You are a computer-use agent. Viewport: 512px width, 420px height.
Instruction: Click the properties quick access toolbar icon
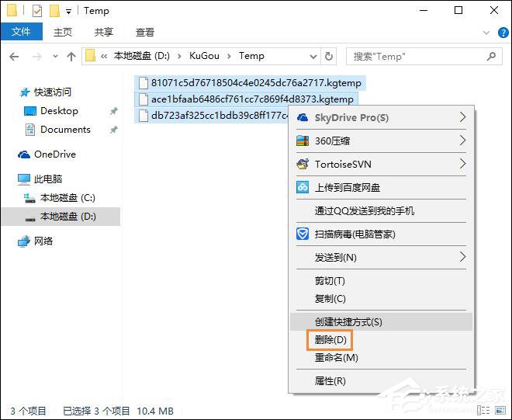coord(37,11)
